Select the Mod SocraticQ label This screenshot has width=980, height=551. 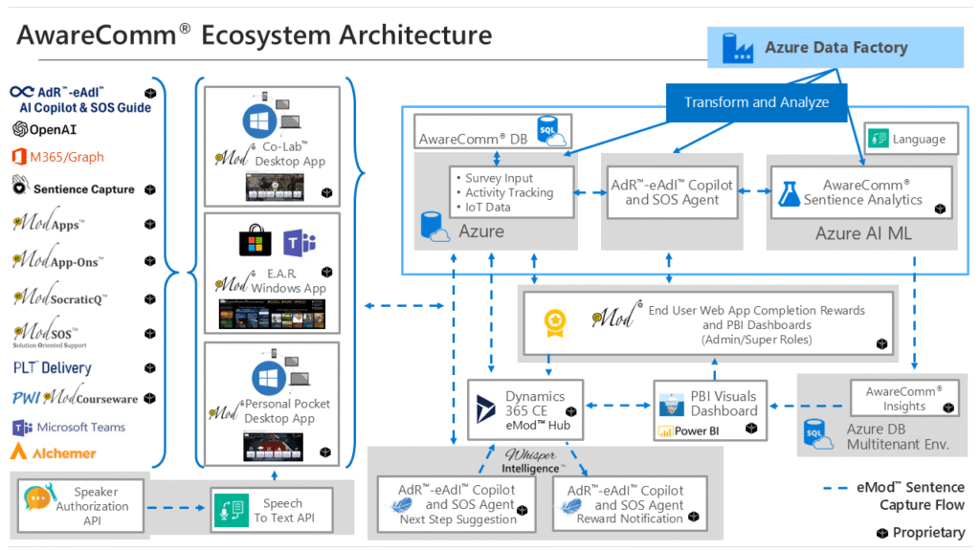(x=60, y=297)
